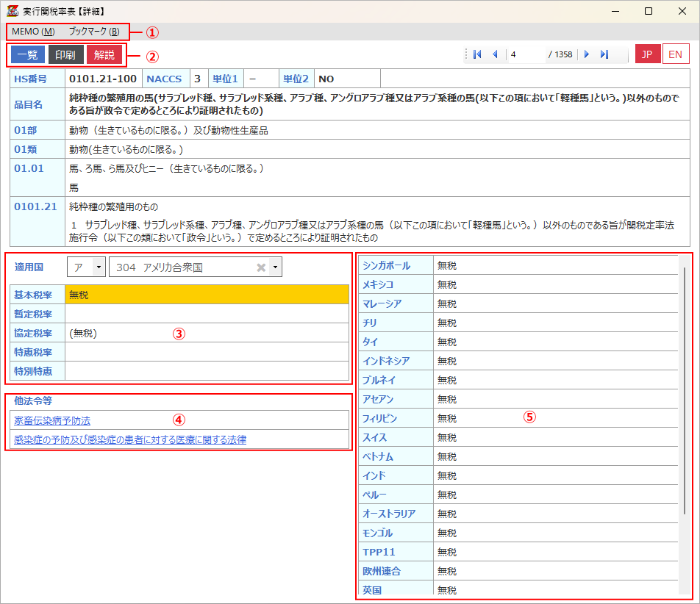
Task: Click the 一覧 button
Action: pos(26,54)
